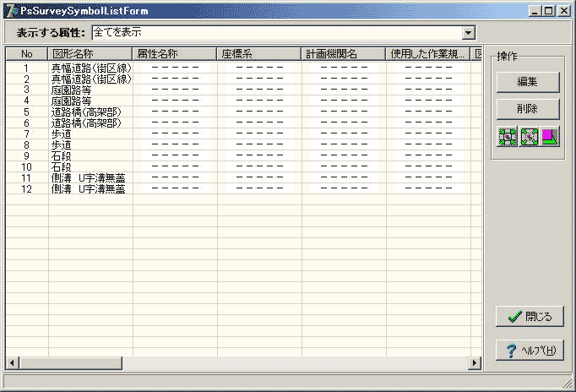Click the No cell showing 1
Image resolution: width=576 pixels, height=392 pixels.
(26, 68)
